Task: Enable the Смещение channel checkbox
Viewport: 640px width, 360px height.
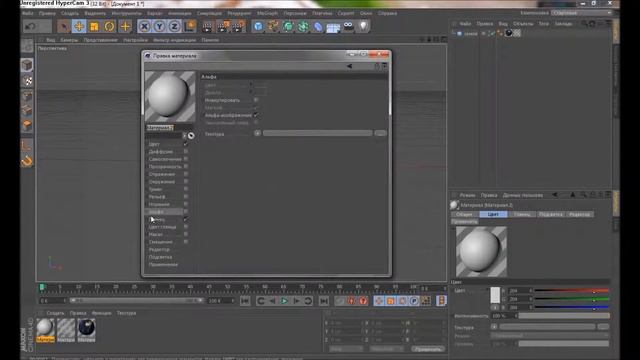Action: (x=186, y=242)
